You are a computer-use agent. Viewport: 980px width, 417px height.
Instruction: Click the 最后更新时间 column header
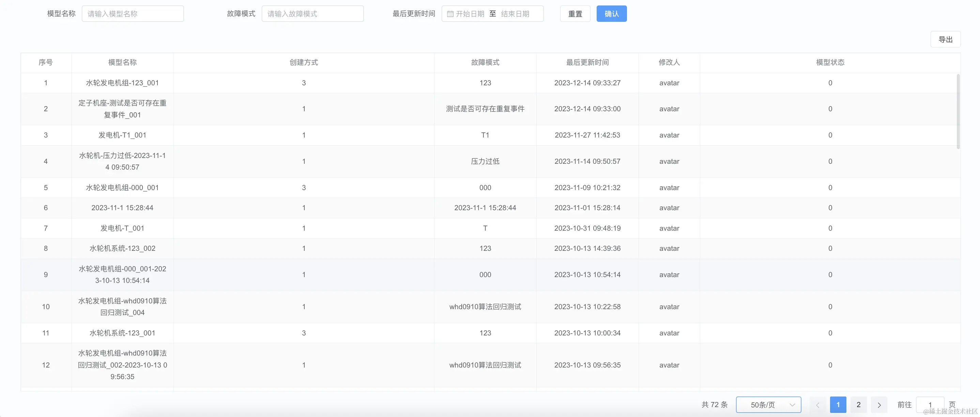(x=587, y=62)
